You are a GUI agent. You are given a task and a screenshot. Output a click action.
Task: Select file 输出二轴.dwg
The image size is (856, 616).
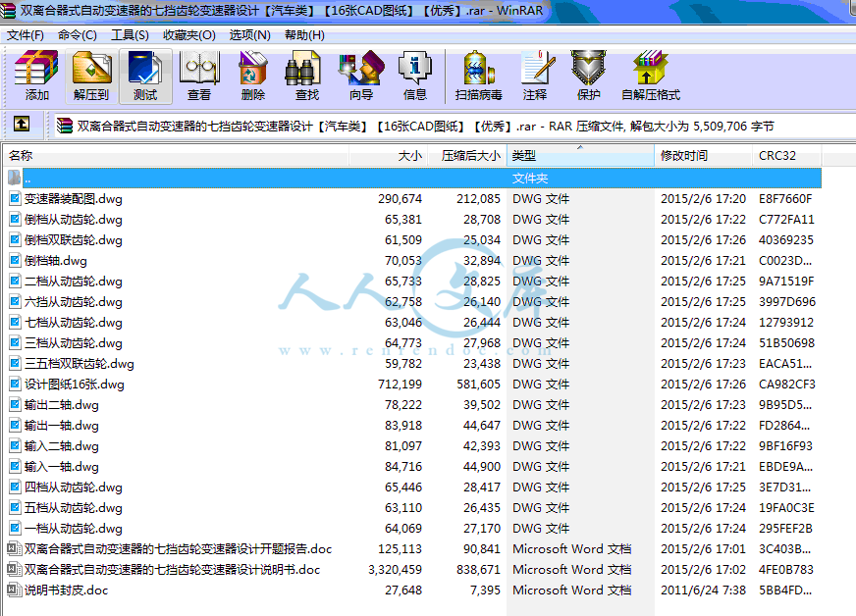pos(62,405)
